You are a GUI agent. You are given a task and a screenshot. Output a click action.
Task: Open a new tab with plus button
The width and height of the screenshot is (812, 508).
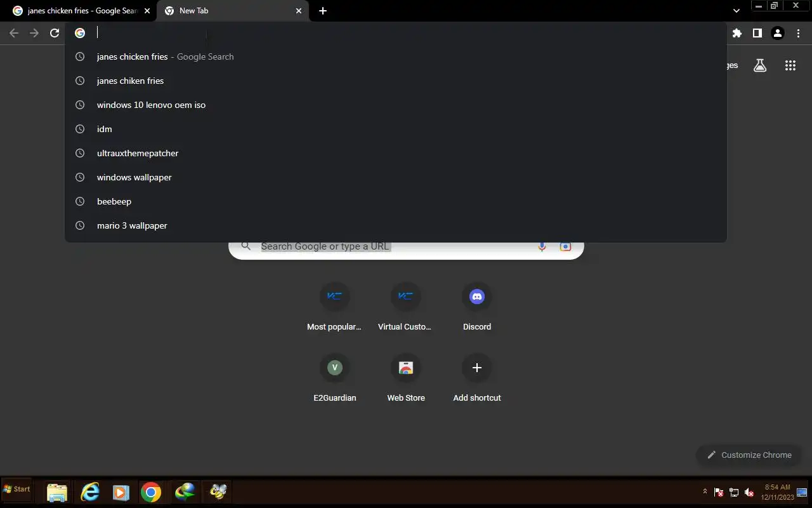323,11
